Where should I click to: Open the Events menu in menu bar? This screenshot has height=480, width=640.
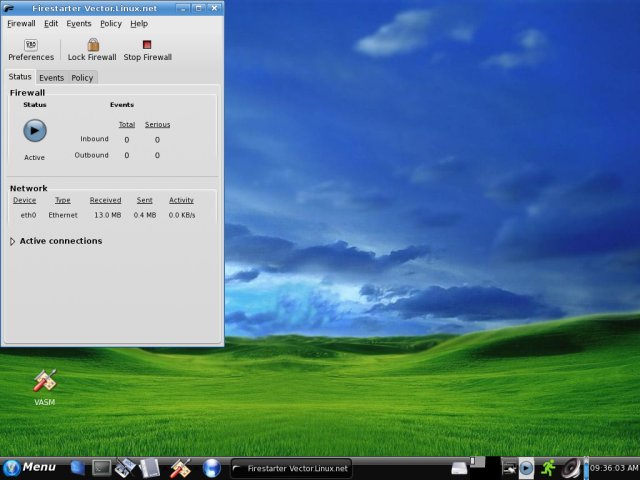[x=79, y=23]
